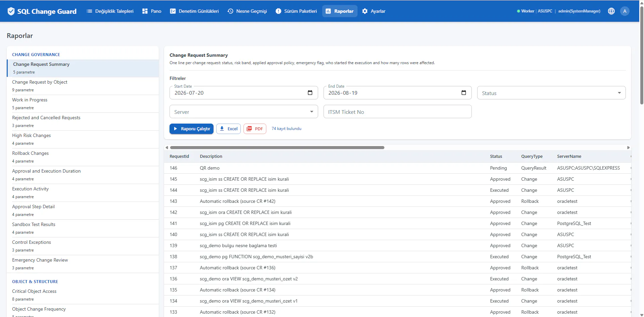Viewport: 644px width, 317px height.
Task: Click the Ayarlar gear icon
Action: point(365,11)
